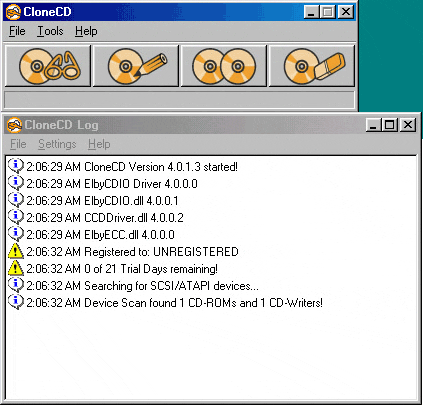Click info icon beside ElbyCDIO Driver 4.0.0.0
Screen dimensions: 423x405
(16, 183)
